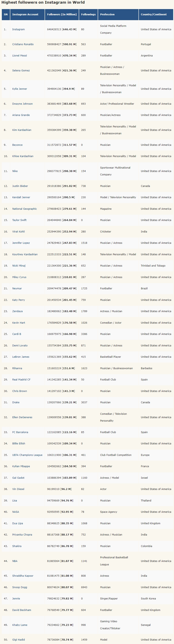Click the Shraddha Kapoor link
The image size is (174, 644).
(23, 576)
